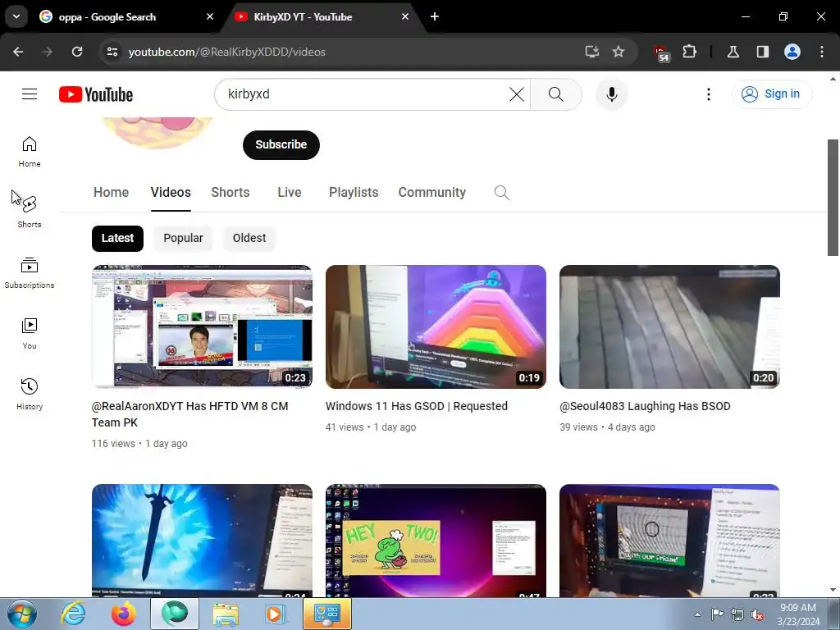Click the browser address bar URL

pyautogui.click(x=227, y=52)
